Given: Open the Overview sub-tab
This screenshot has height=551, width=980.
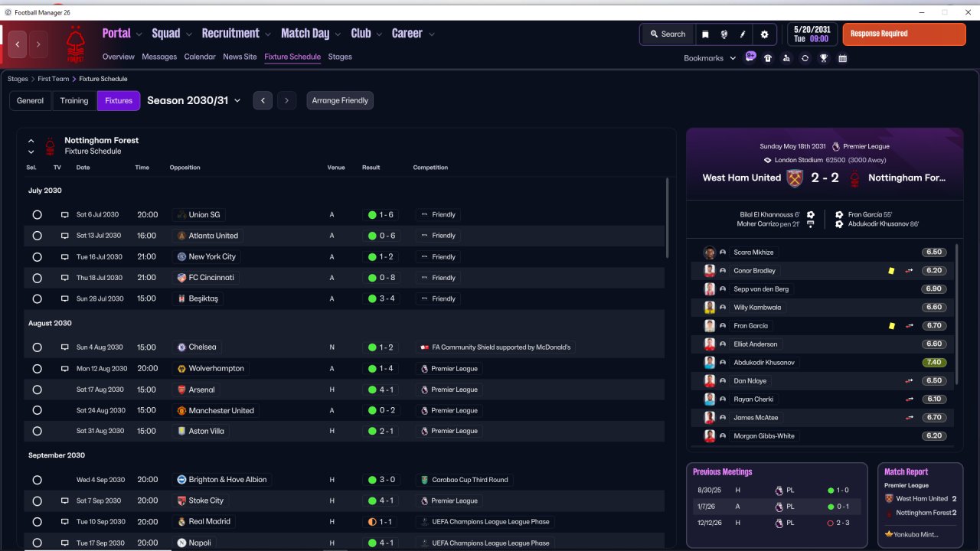Looking at the screenshot, I should click(x=119, y=57).
